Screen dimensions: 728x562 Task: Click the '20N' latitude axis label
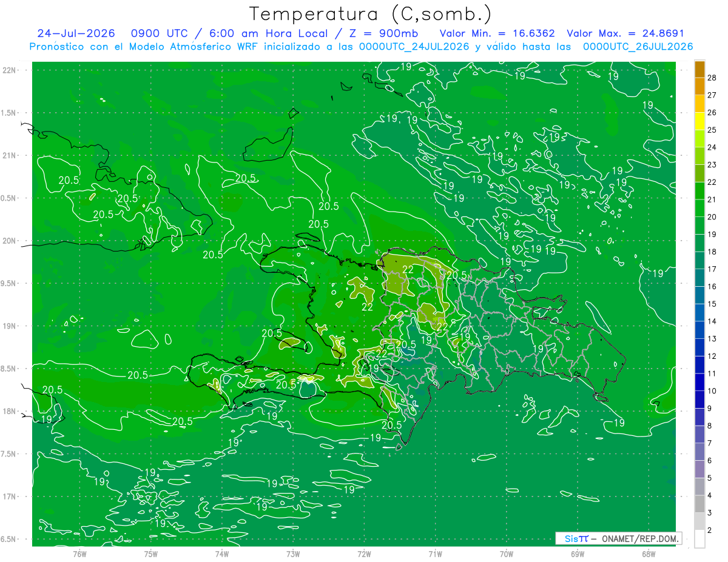[10, 241]
